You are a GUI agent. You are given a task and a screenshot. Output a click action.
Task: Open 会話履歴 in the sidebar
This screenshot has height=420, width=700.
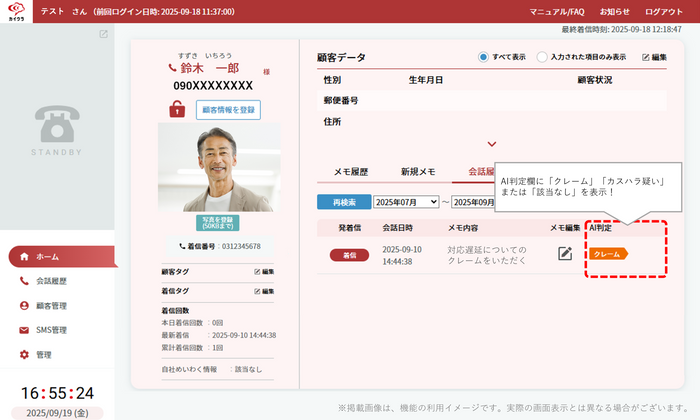51,281
